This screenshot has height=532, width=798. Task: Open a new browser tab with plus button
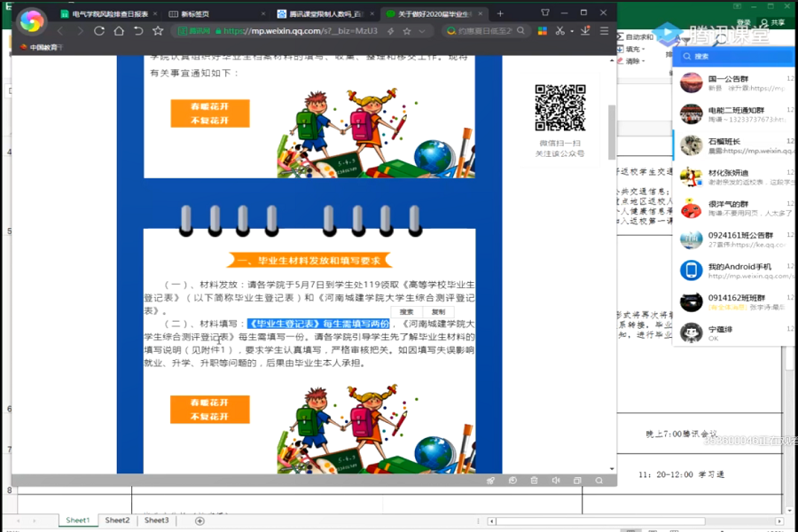[500, 14]
